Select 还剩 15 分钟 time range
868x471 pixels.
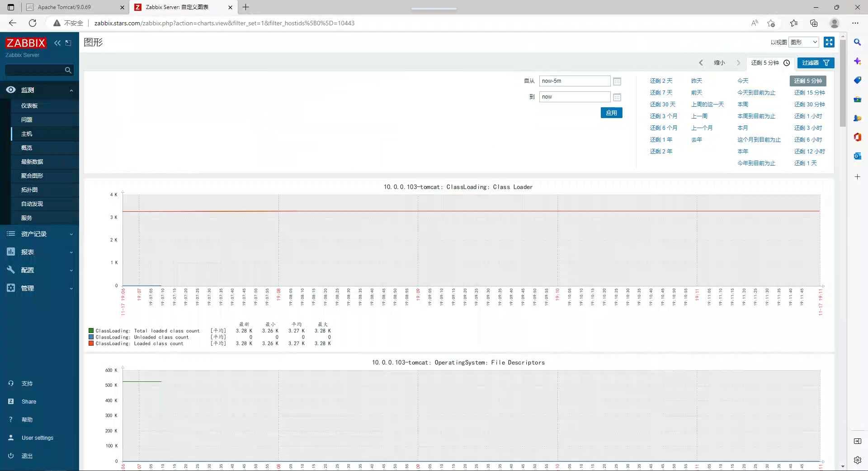pyautogui.click(x=810, y=93)
